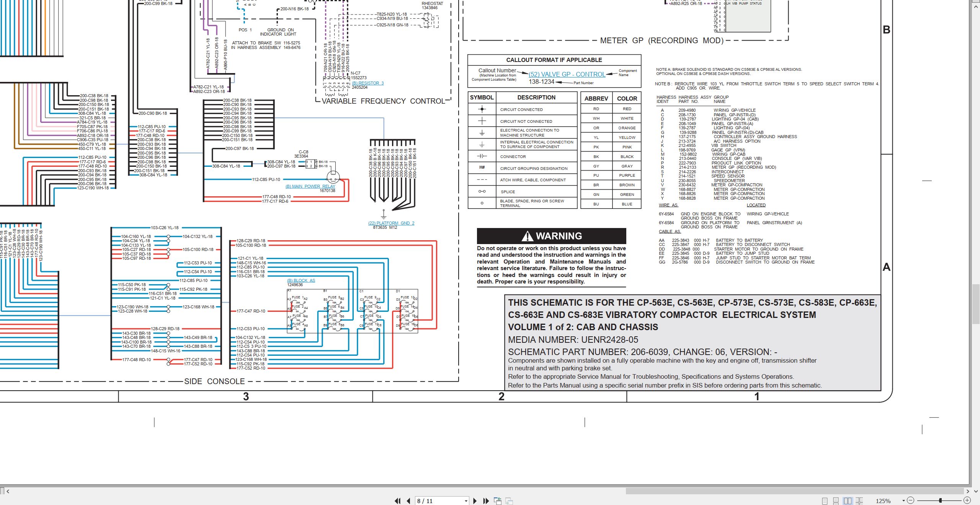Click the SPEEDOMETER harness group name

pyautogui.click(x=729, y=181)
